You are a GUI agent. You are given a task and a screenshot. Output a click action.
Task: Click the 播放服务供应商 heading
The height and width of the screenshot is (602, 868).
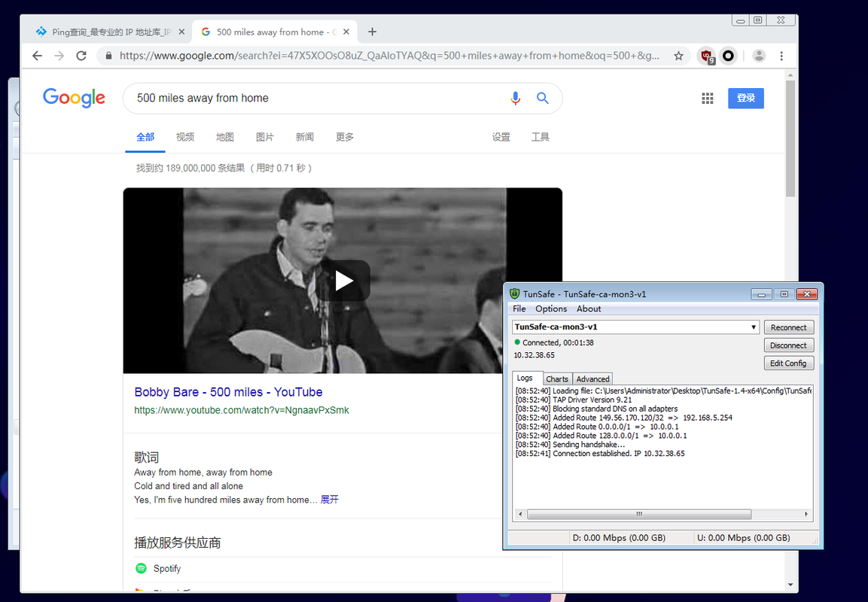tap(177, 543)
